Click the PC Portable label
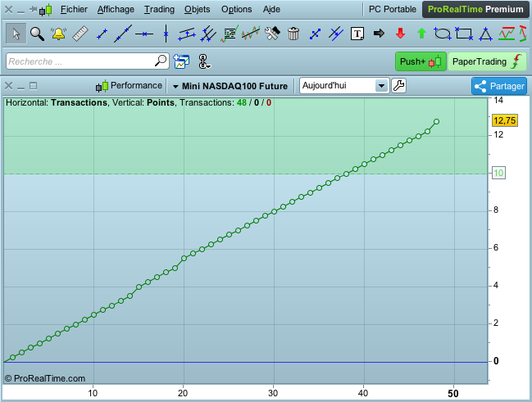This screenshot has height=402, width=532. [392, 9]
